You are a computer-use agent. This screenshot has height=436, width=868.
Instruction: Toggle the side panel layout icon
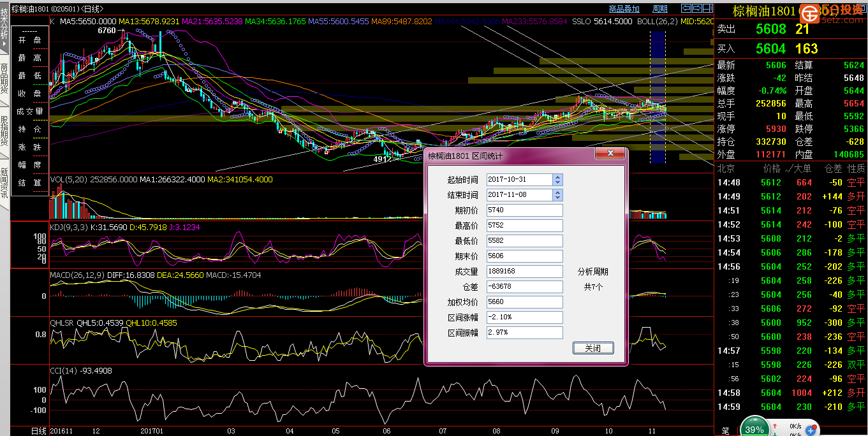point(708,8)
